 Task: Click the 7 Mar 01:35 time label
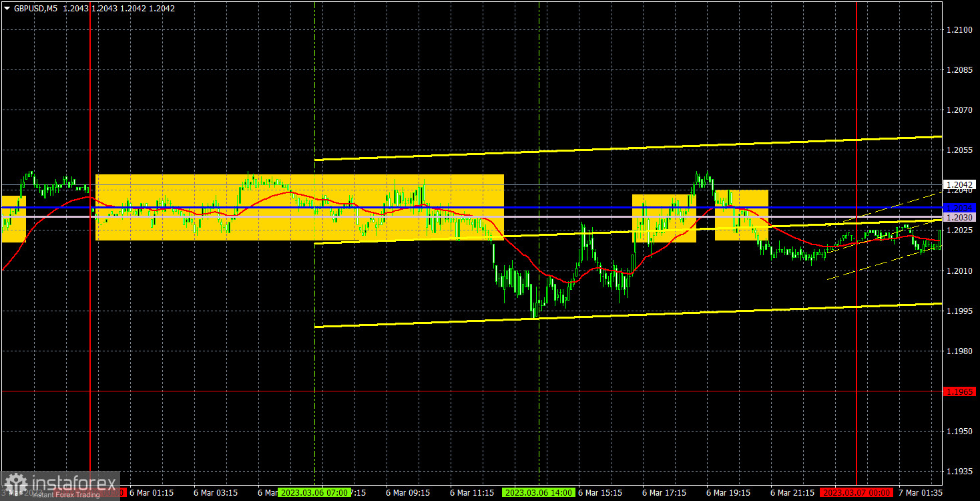tap(921, 493)
